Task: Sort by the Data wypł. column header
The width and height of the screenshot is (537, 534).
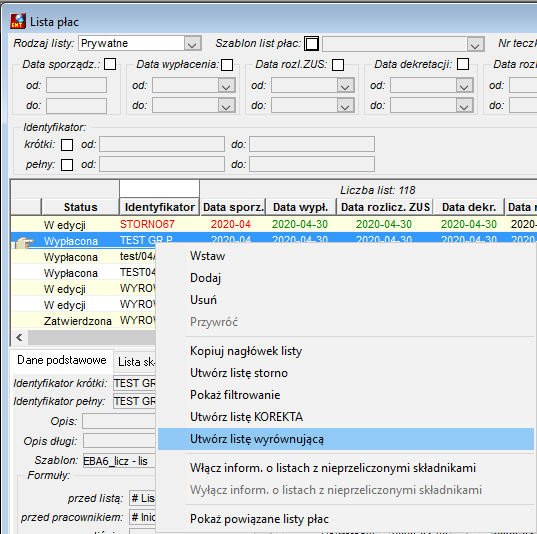Action: point(301,207)
